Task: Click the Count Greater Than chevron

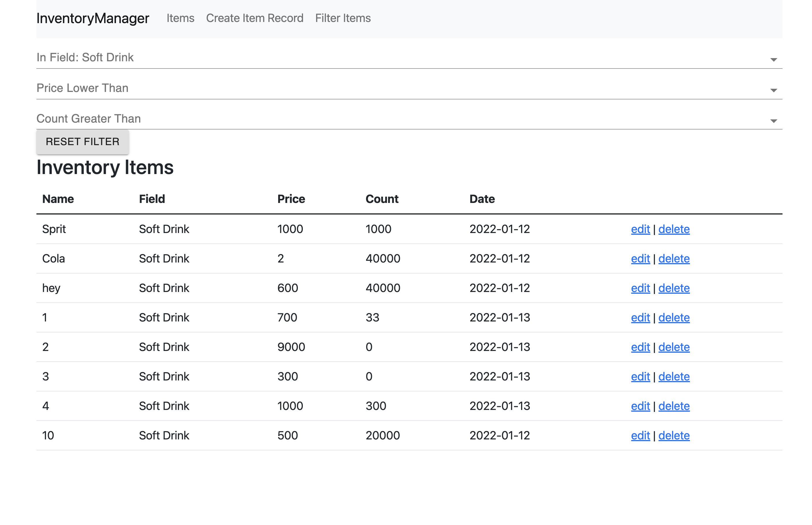Action: click(x=773, y=121)
